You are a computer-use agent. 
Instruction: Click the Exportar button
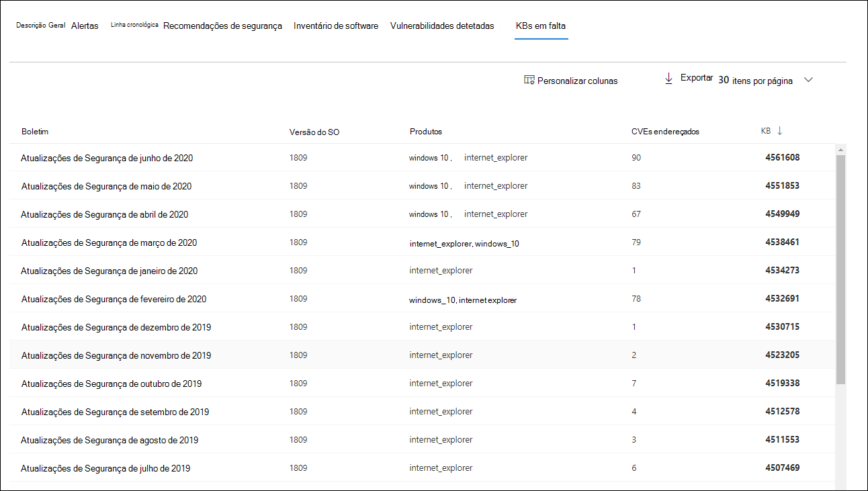(x=696, y=78)
